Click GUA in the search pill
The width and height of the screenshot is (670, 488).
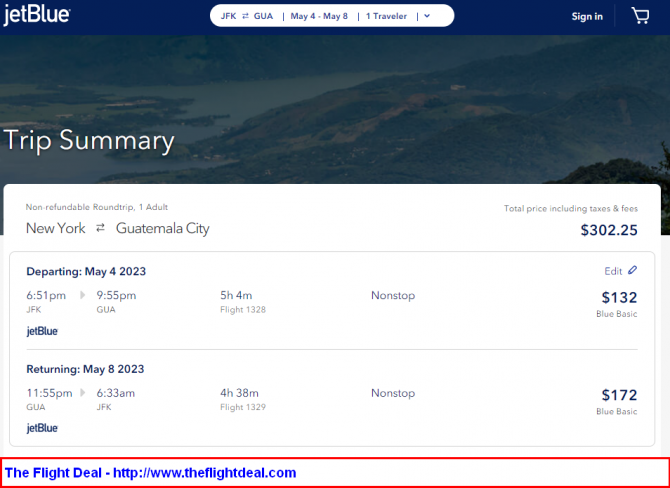263,16
